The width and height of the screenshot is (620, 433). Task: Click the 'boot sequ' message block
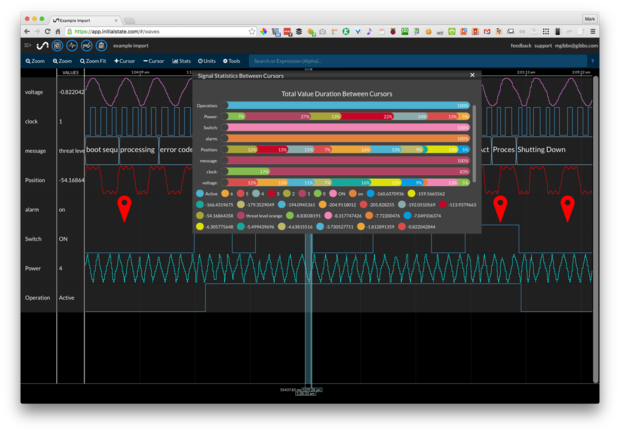(102, 150)
